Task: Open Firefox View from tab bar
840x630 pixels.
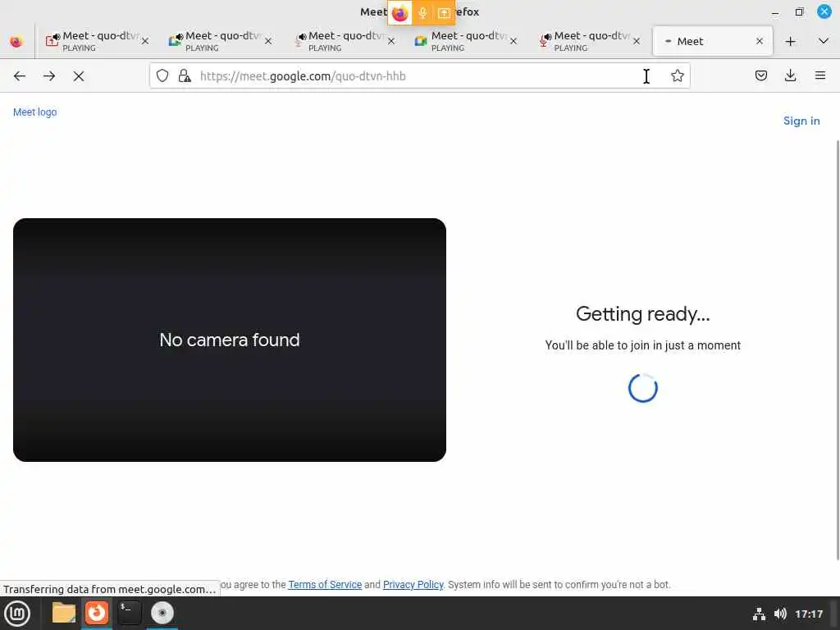Action: (16, 41)
